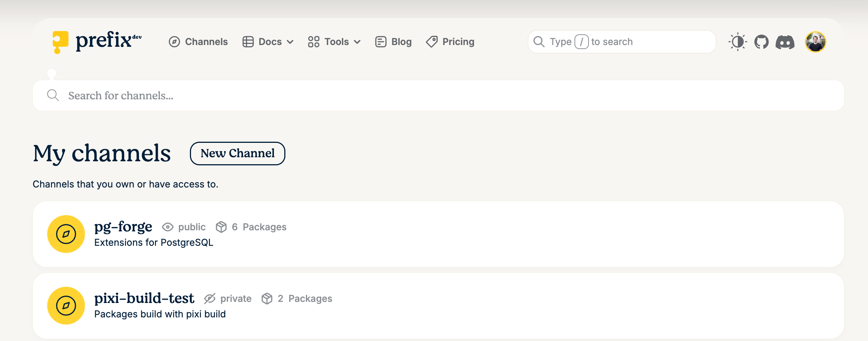Screen dimensions: 868x341
Task: Click the prefix.dev logo
Action: point(97,42)
